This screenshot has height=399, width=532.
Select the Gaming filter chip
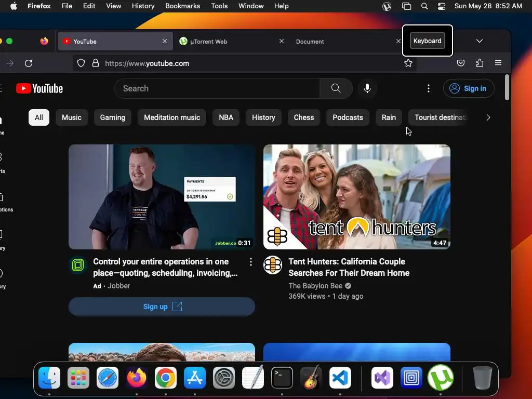coord(113,117)
